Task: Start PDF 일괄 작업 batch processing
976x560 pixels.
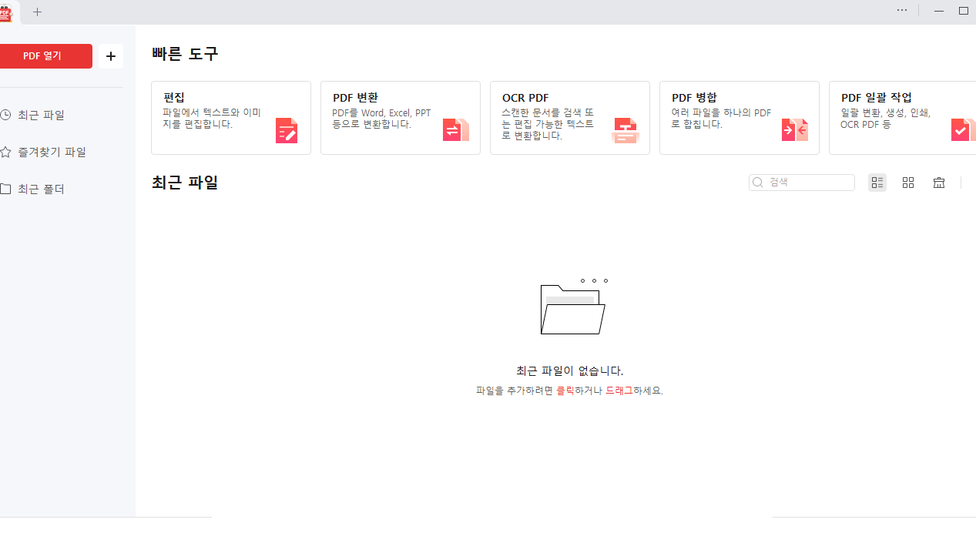Action: point(901,117)
